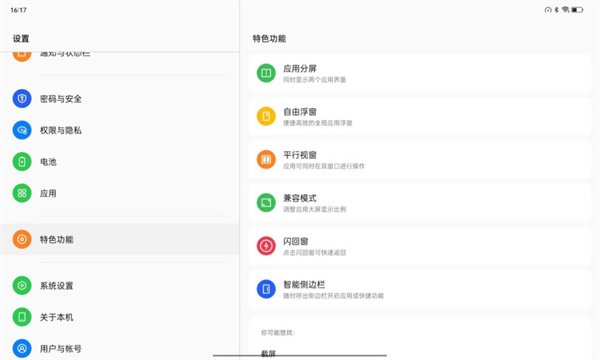Image resolution: width=600 pixels, height=360 pixels.
Task: Select 特色功能 in the sidebar
Action: pyautogui.click(x=120, y=239)
